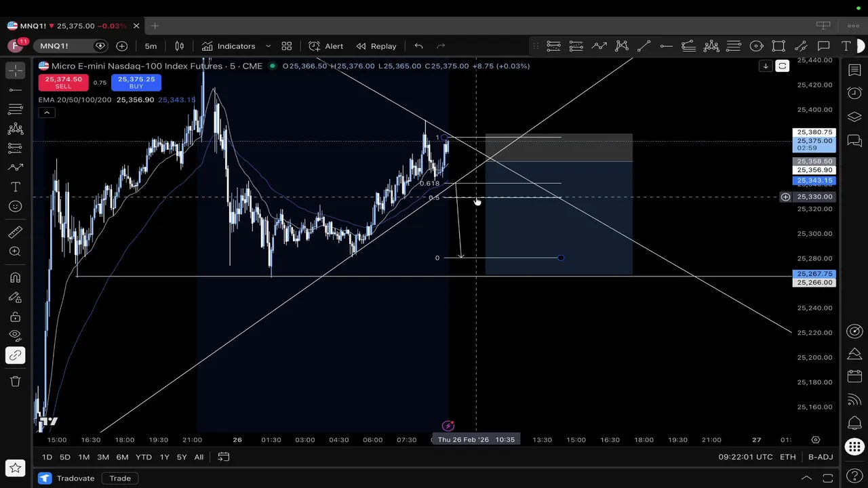This screenshot has width=868, height=488.
Task: Click the Trade button in bottom bar
Action: [x=120, y=478]
